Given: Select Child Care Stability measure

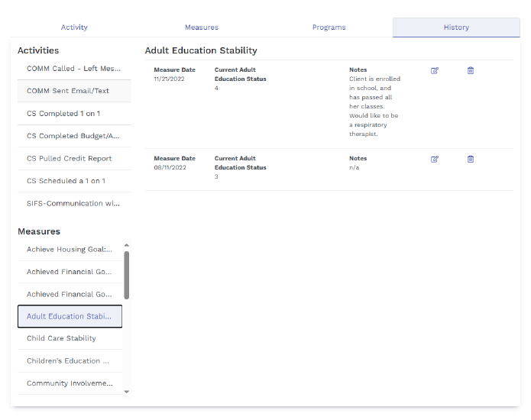Looking at the screenshot, I should [70, 338].
